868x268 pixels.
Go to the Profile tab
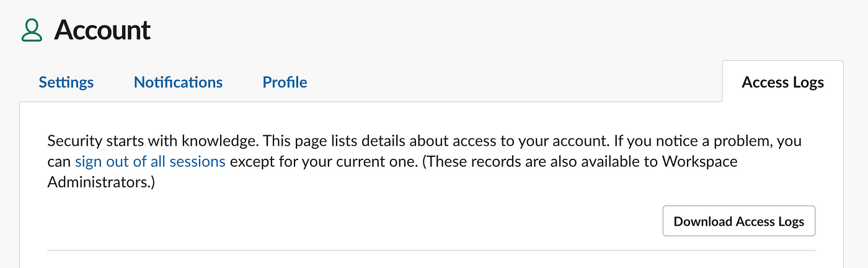point(285,82)
